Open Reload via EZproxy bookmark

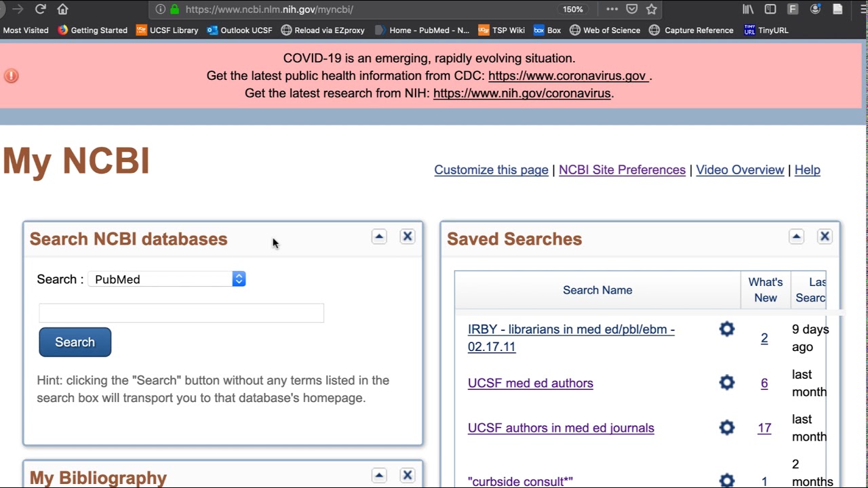(323, 30)
